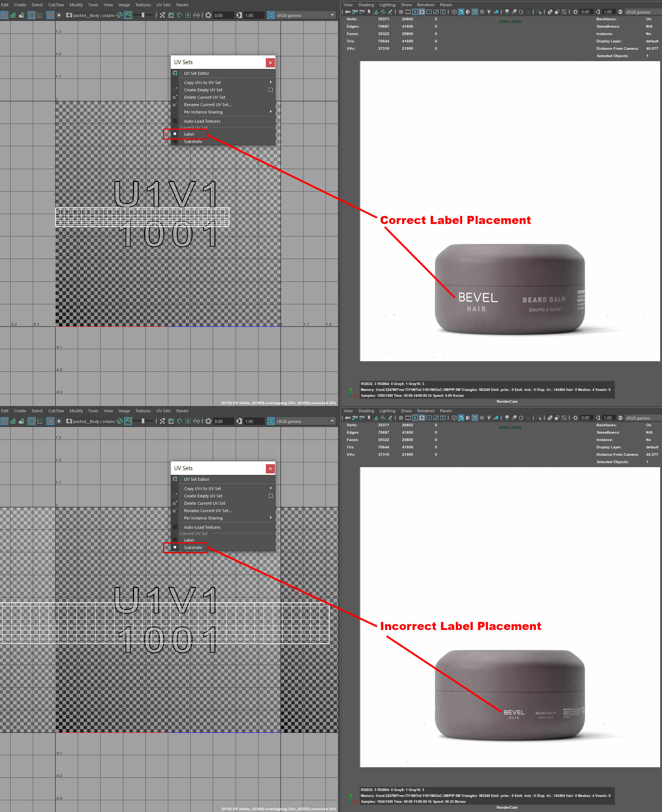Toggle view transform button in upper viewport toolbar
Image resolution: width=662 pixels, height=812 pixels.
click(x=620, y=12)
